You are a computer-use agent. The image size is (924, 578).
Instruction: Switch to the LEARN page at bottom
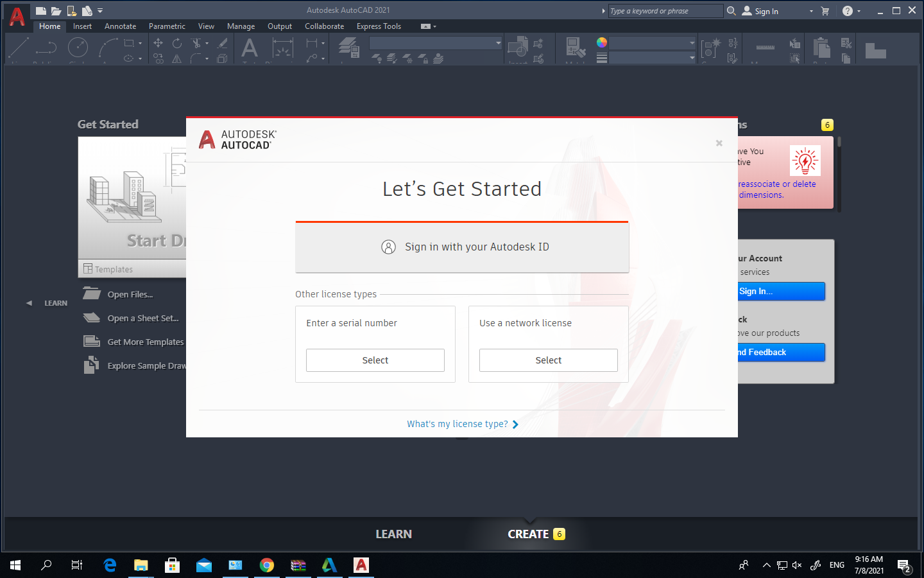[x=393, y=534]
